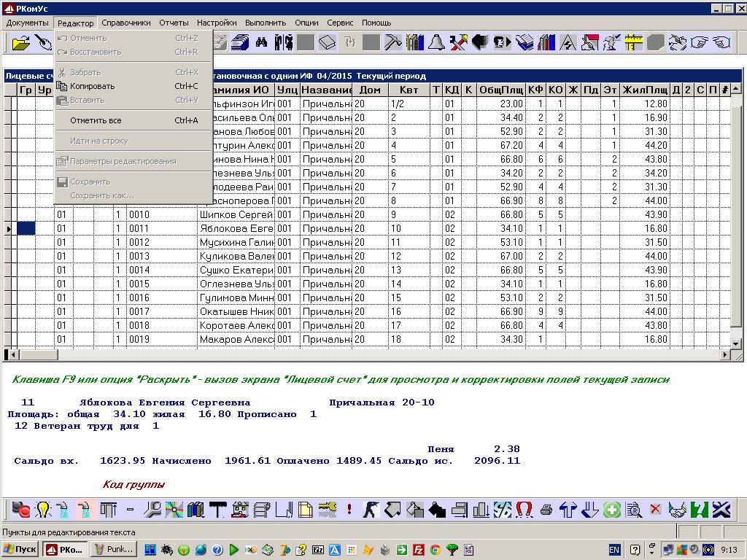Click the red magnet icon in bottom toolbar

coord(524,509)
